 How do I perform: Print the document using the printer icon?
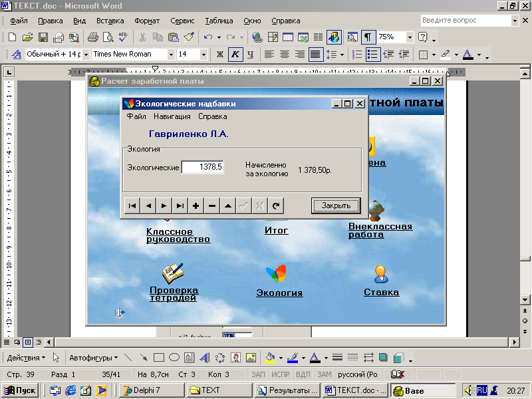click(x=93, y=37)
